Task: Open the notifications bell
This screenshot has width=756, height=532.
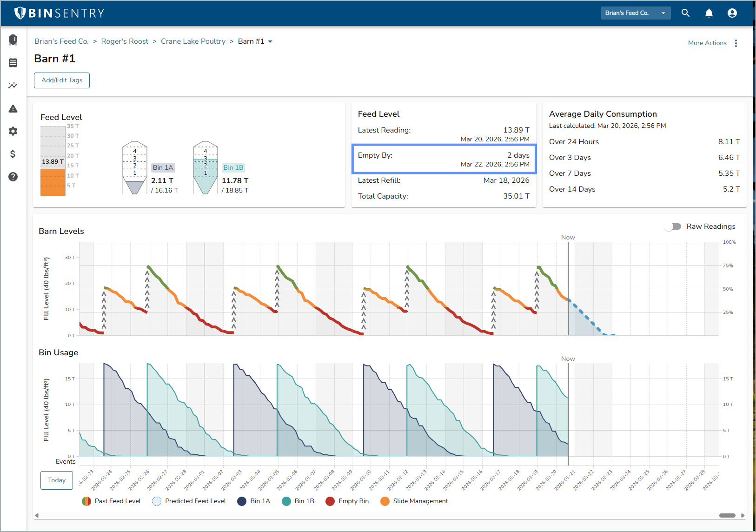Action: pyautogui.click(x=709, y=13)
